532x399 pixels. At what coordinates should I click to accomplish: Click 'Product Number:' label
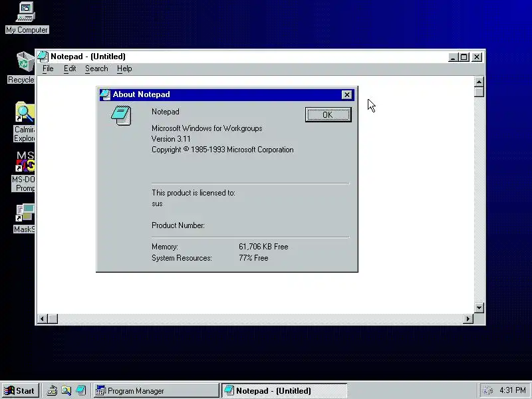coord(178,225)
